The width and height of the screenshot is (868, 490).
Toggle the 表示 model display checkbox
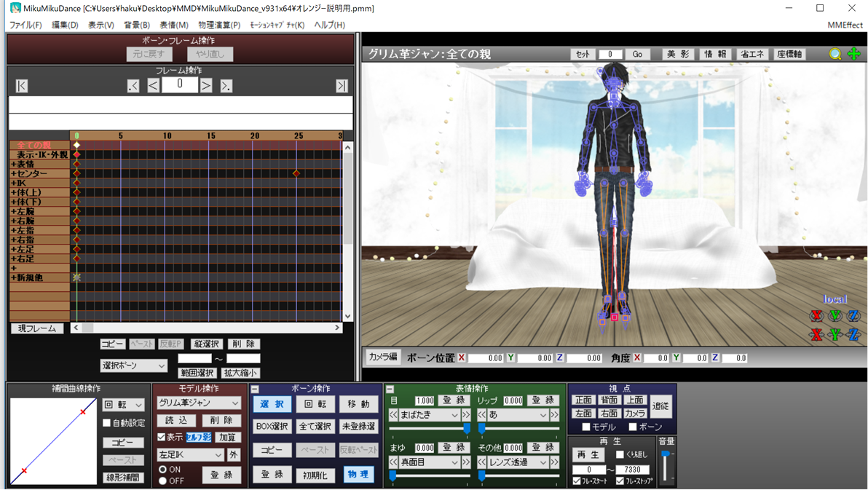(x=161, y=437)
